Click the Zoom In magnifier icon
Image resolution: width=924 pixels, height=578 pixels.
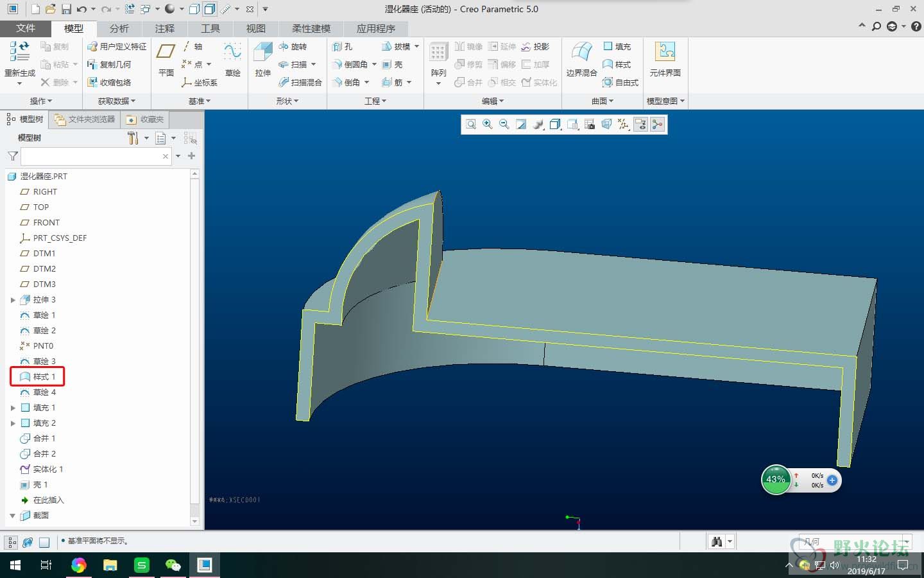488,125
